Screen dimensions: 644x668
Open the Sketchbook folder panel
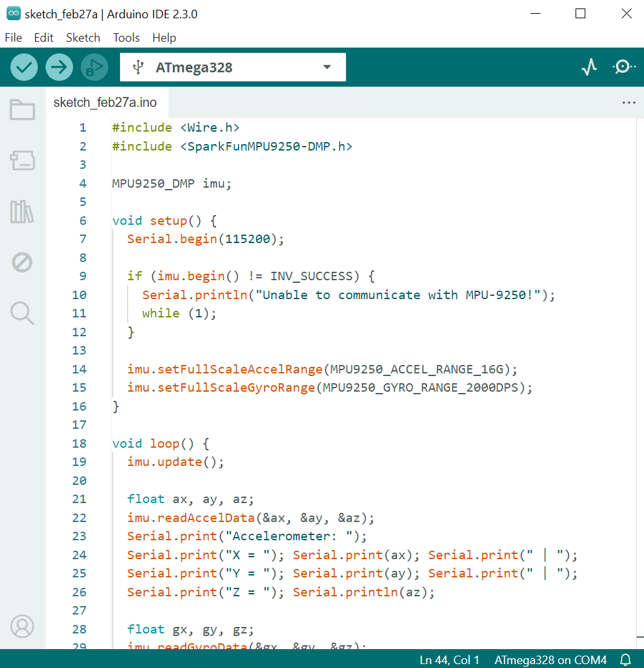pos(22,109)
